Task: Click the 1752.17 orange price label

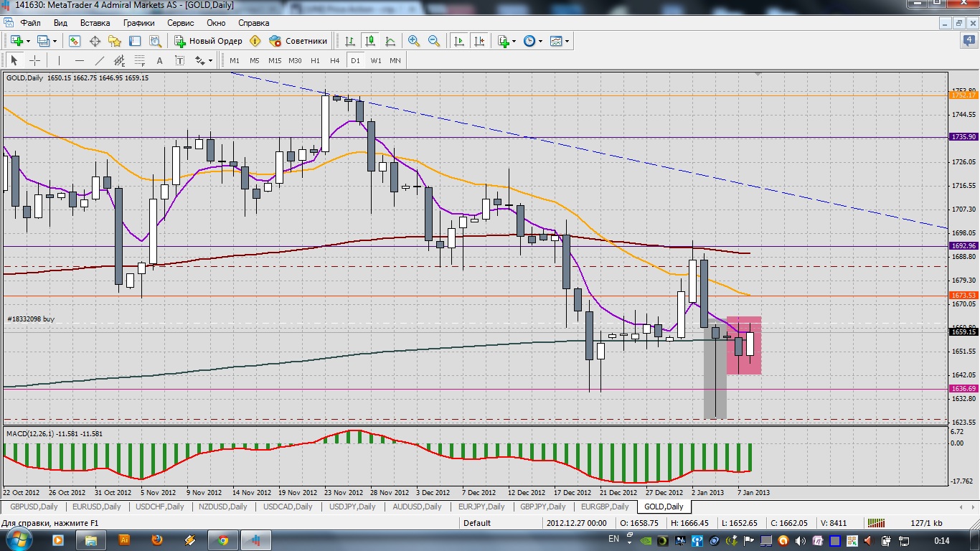Action: tap(963, 95)
